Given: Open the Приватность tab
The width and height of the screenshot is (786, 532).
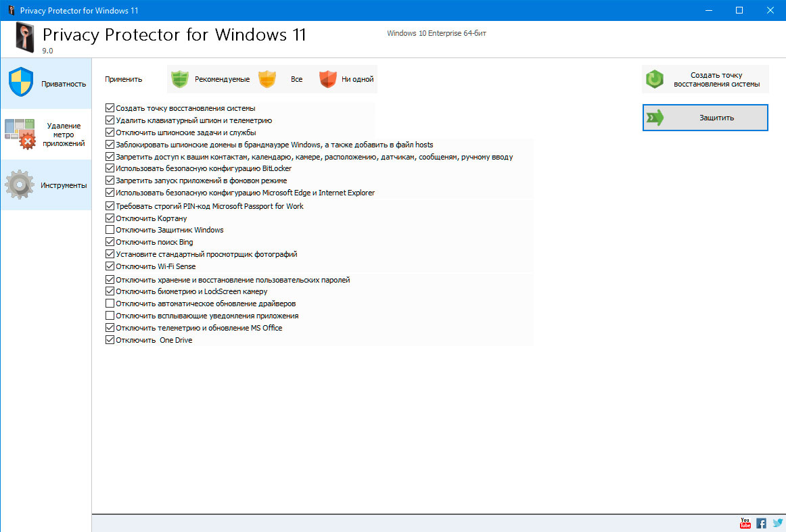Looking at the screenshot, I should click(46, 84).
